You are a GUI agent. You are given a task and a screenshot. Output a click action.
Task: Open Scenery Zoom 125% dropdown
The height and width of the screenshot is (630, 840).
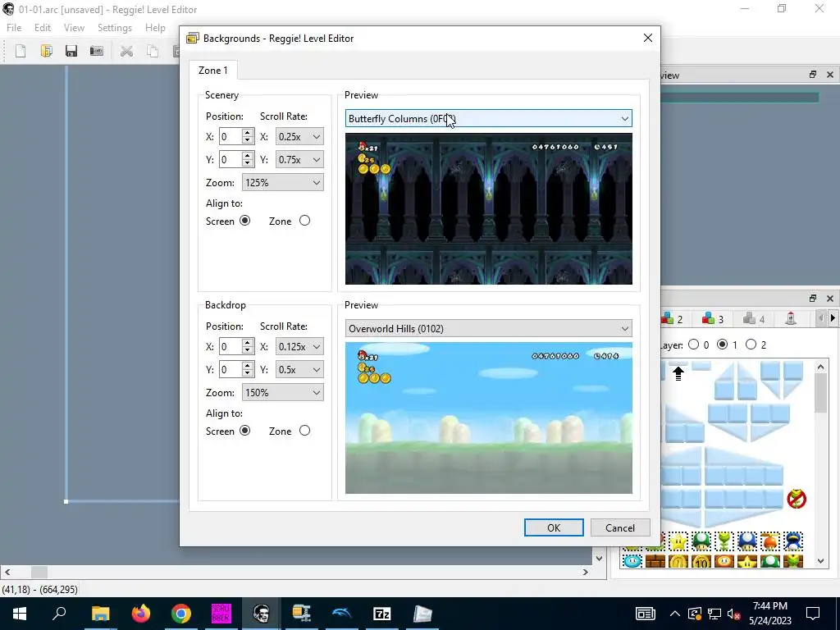[x=283, y=183]
